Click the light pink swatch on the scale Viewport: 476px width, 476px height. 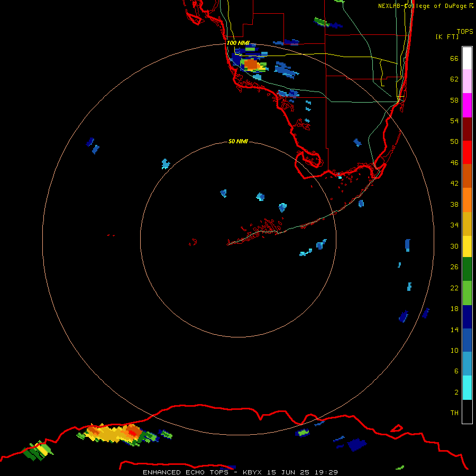pos(467,81)
